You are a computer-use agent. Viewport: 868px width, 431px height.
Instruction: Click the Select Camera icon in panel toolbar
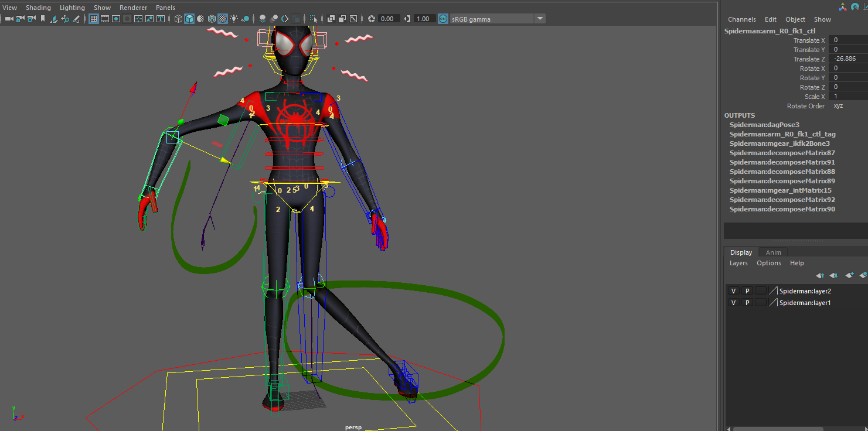click(x=9, y=19)
